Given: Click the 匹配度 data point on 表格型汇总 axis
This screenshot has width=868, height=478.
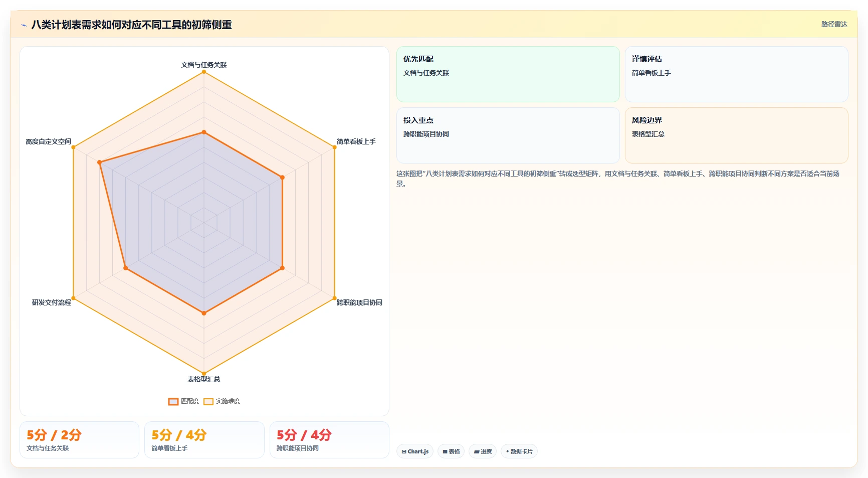Looking at the screenshot, I should (204, 313).
